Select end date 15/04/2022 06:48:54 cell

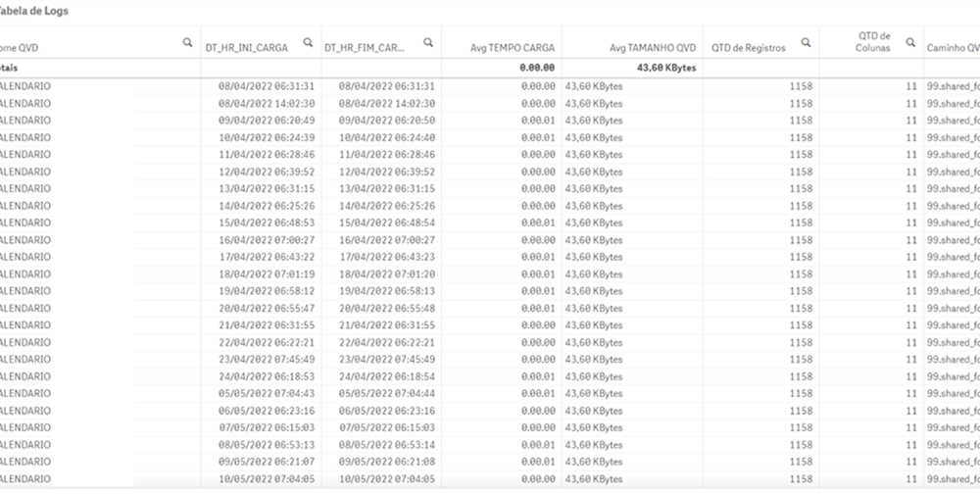[x=386, y=223]
